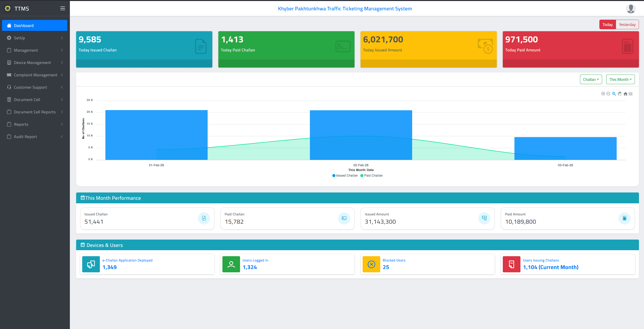Expand the Audit Report chevron
The width and height of the screenshot is (644, 329).
coord(62,137)
